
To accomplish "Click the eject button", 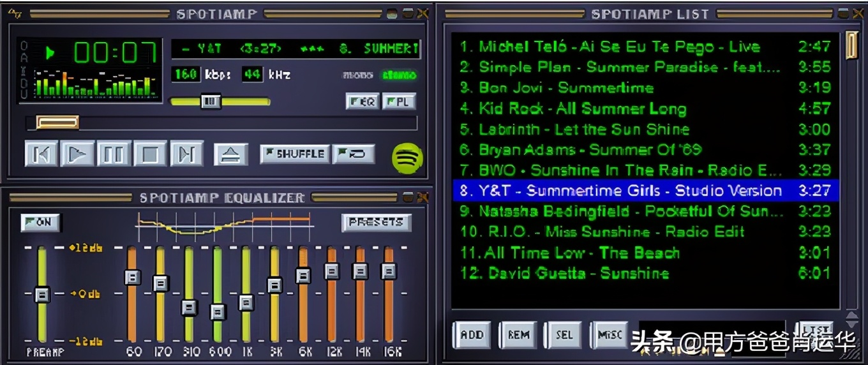I will coord(230,154).
